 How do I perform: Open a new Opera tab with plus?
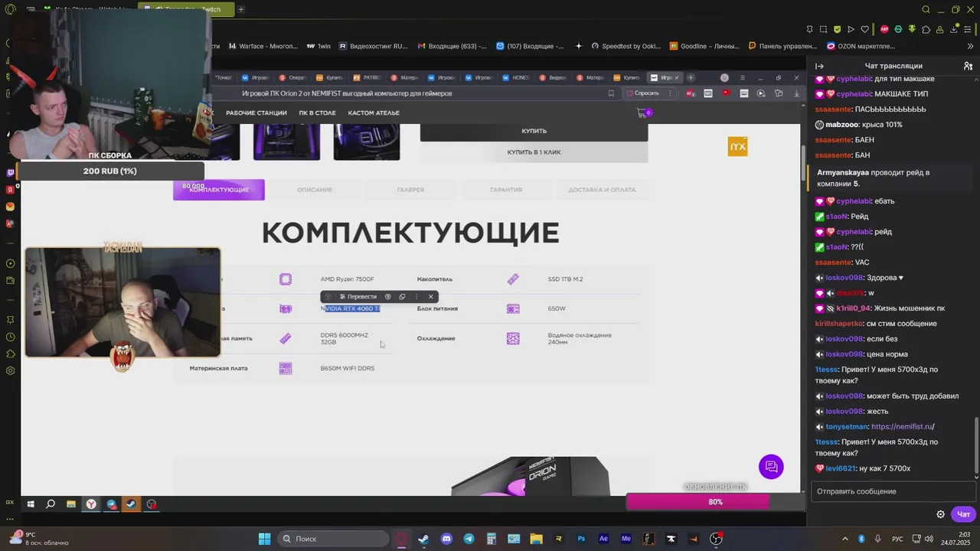click(x=241, y=9)
